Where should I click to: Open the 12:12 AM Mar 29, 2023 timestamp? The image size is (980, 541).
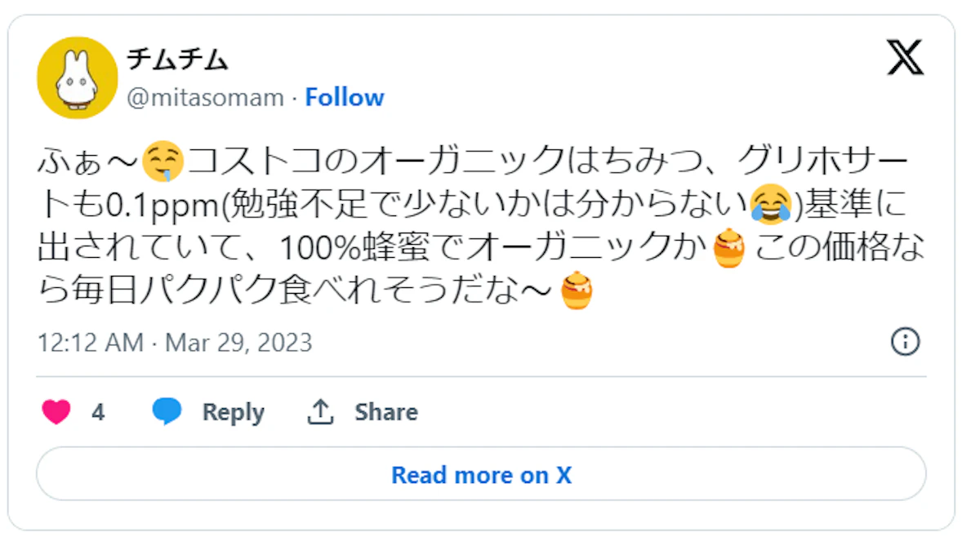[175, 342]
